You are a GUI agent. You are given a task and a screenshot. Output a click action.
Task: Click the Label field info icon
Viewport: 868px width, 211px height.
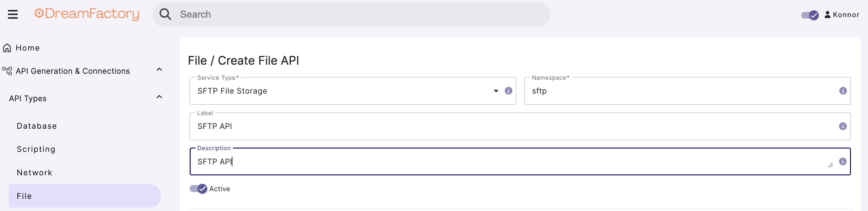click(843, 126)
